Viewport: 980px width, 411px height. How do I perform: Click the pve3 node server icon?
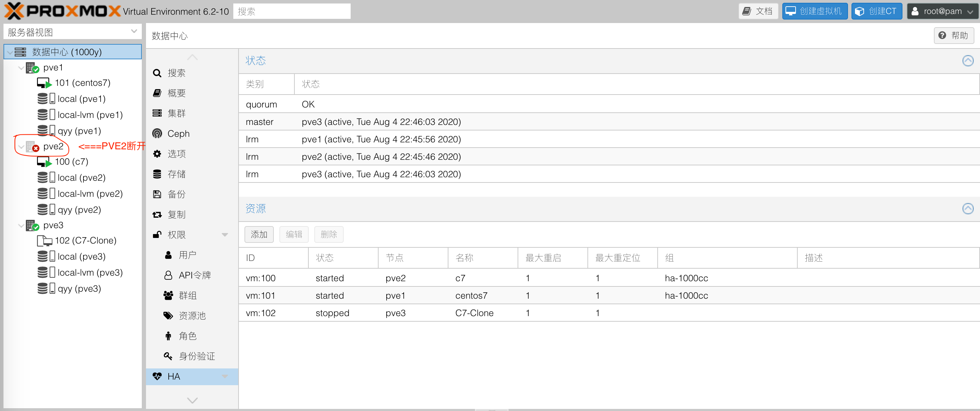(x=33, y=225)
